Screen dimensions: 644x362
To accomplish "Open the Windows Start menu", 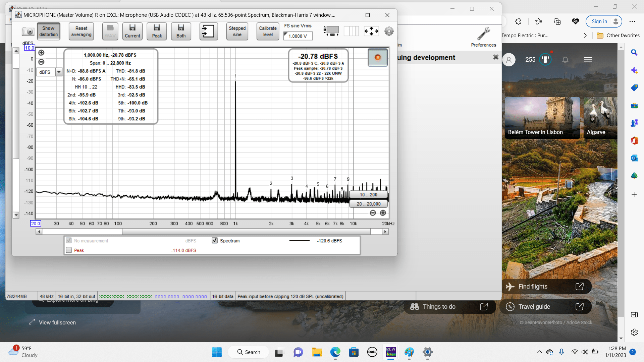I will coord(217,352).
